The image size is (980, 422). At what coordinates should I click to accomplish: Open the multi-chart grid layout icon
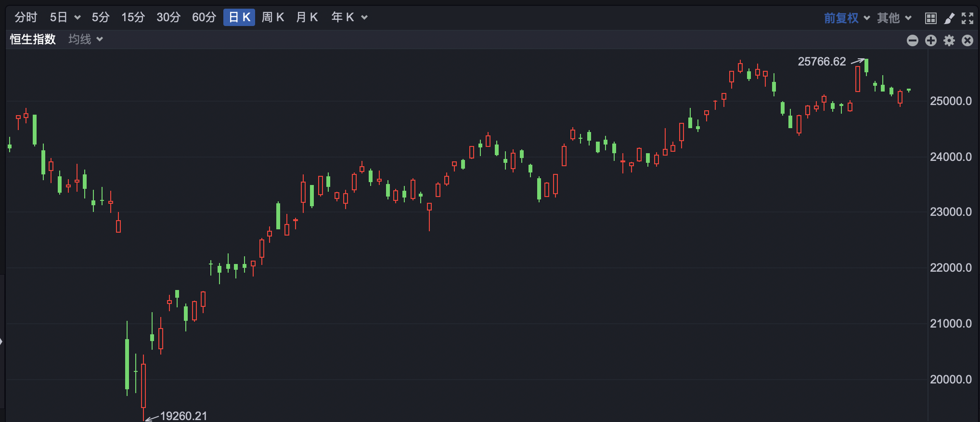(931, 18)
